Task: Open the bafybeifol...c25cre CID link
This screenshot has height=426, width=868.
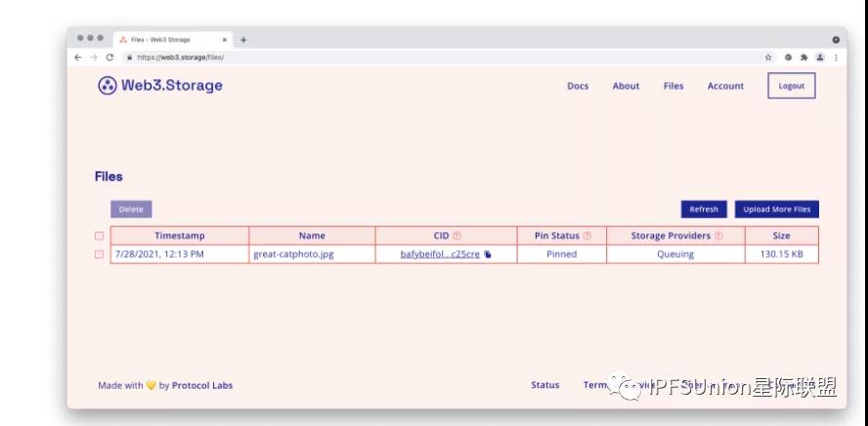Action: click(440, 254)
